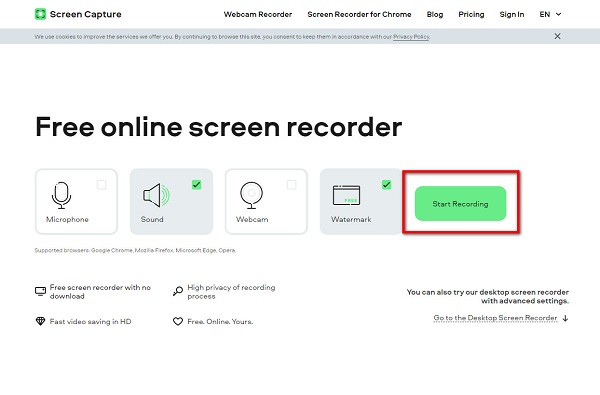Click Free. Online. Yours. text
The width and height of the screenshot is (600, 395).
pyautogui.click(x=220, y=322)
